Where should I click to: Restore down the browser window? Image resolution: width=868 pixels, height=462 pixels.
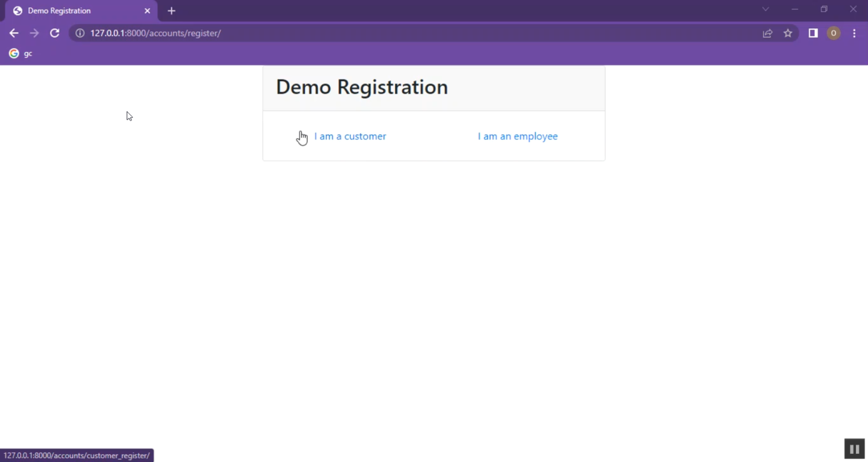click(824, 9)
